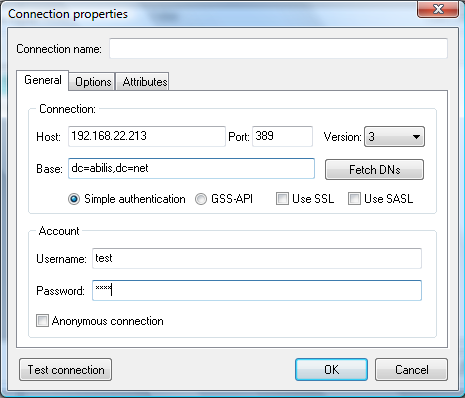Select Simple authentication radio button
This screenshot has height=398, width=465.
point(74,199)
